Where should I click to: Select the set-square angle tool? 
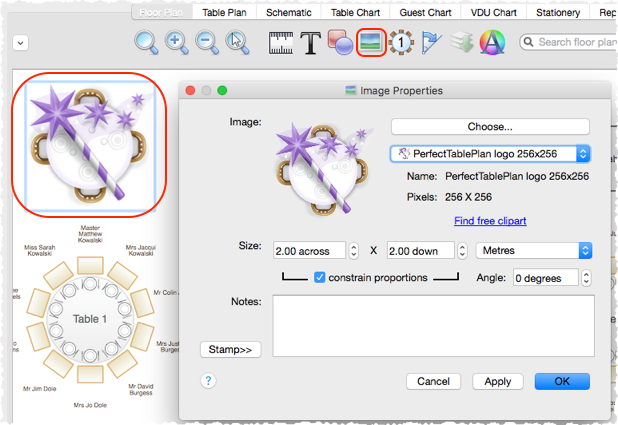coord(431,42)
